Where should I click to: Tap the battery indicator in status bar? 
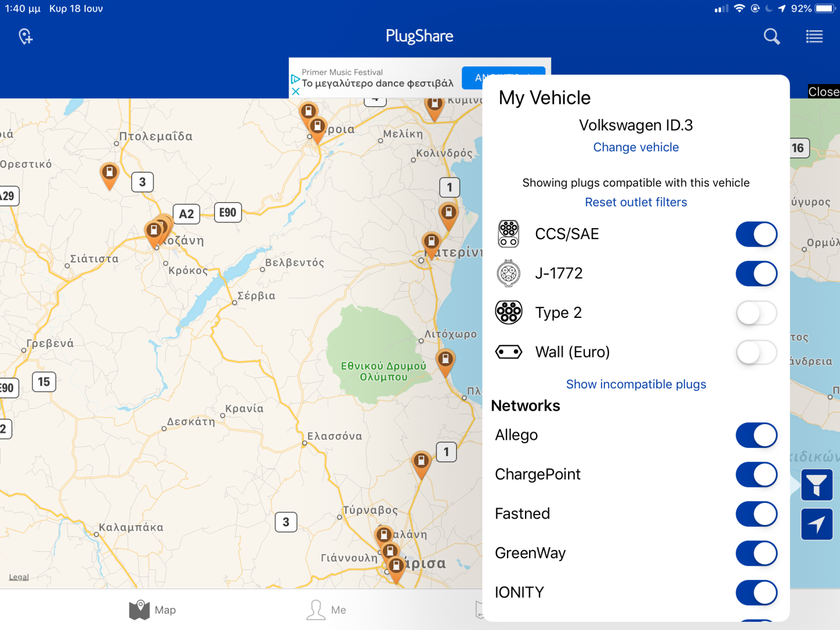826,9
